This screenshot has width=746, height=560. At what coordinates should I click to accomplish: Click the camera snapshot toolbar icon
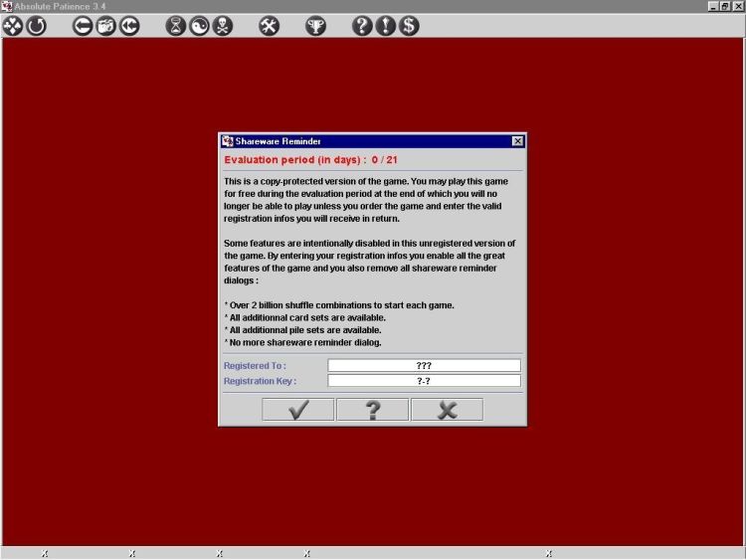click(106, 26)
